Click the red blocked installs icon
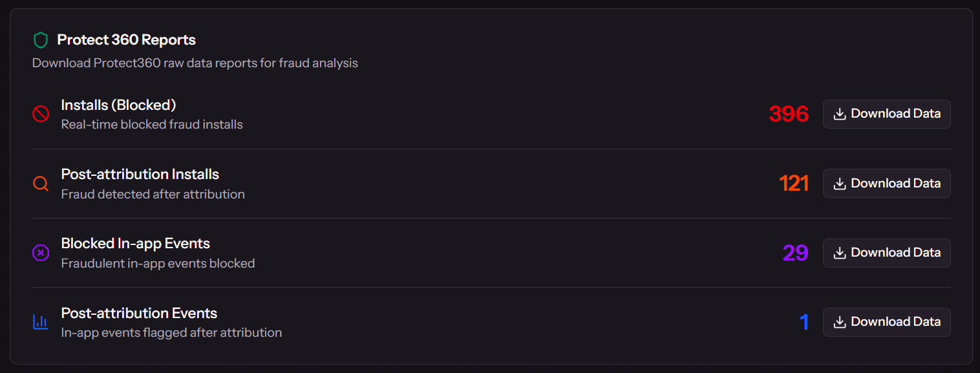The height and width of the screenshot is (373, 980). point(41,114)
